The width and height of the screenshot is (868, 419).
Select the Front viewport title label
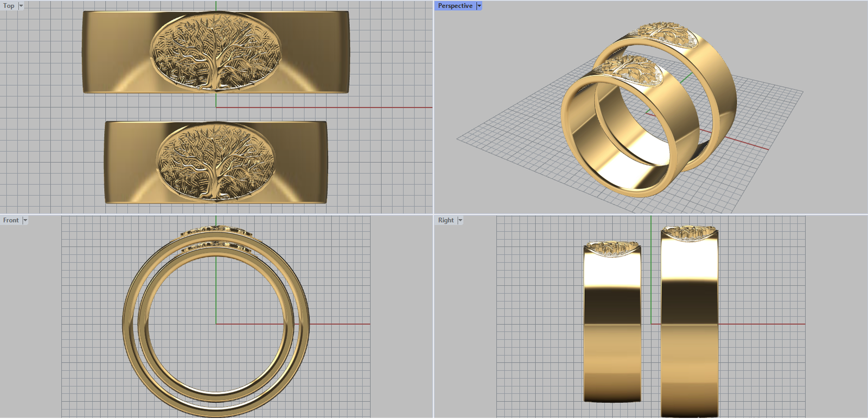[11, 220]
